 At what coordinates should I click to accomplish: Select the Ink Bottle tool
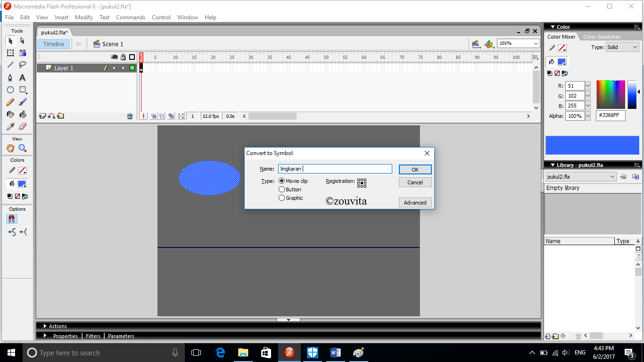tap(10, 114)
